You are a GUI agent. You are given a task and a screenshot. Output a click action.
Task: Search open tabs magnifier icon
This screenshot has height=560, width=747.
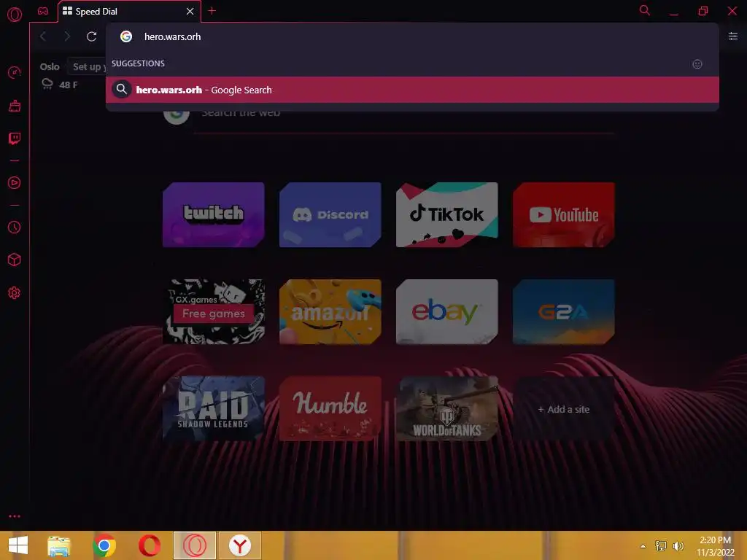[644, 10]
